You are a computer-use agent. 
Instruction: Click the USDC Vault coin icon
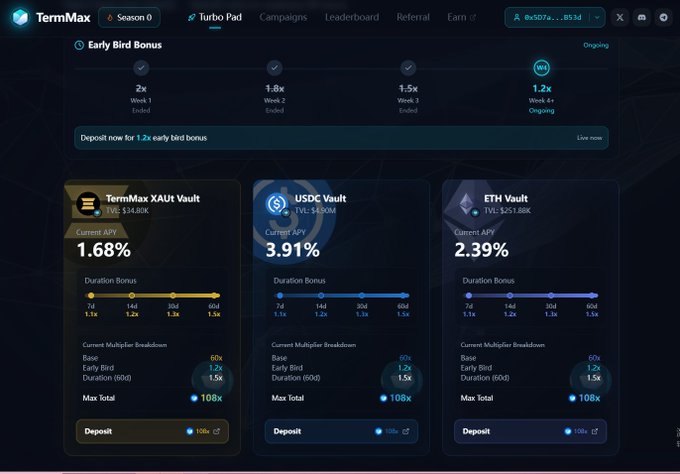tap(277, 203)
